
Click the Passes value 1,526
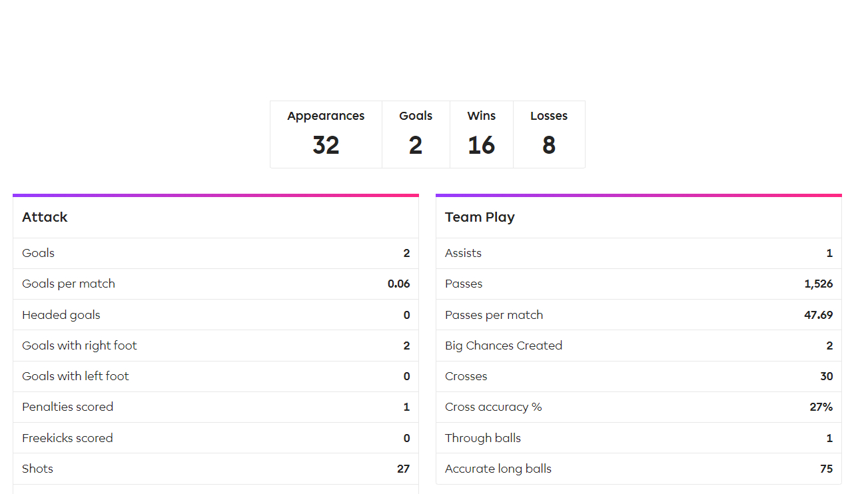tap(818, 284)
